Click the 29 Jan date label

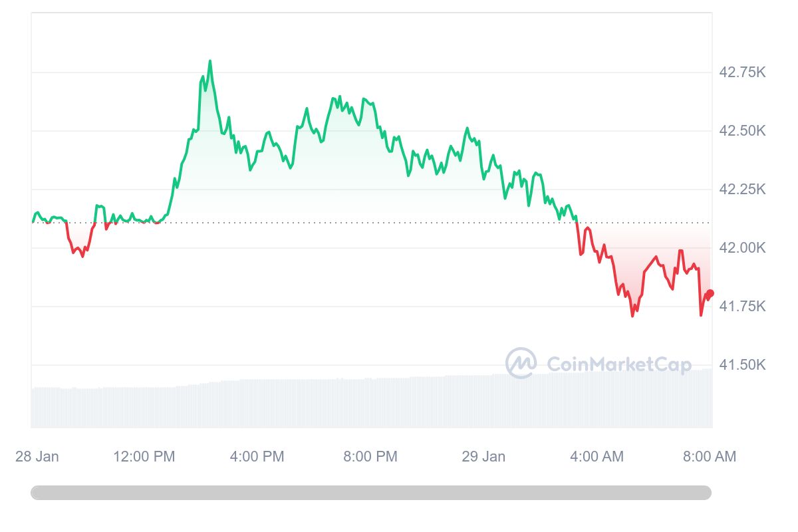point(483,457)
